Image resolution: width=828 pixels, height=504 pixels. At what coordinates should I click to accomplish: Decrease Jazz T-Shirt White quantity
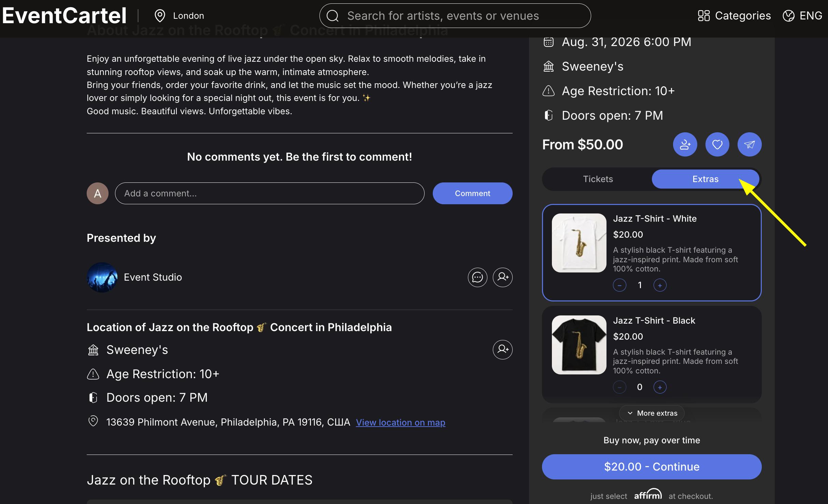point(619,285)
